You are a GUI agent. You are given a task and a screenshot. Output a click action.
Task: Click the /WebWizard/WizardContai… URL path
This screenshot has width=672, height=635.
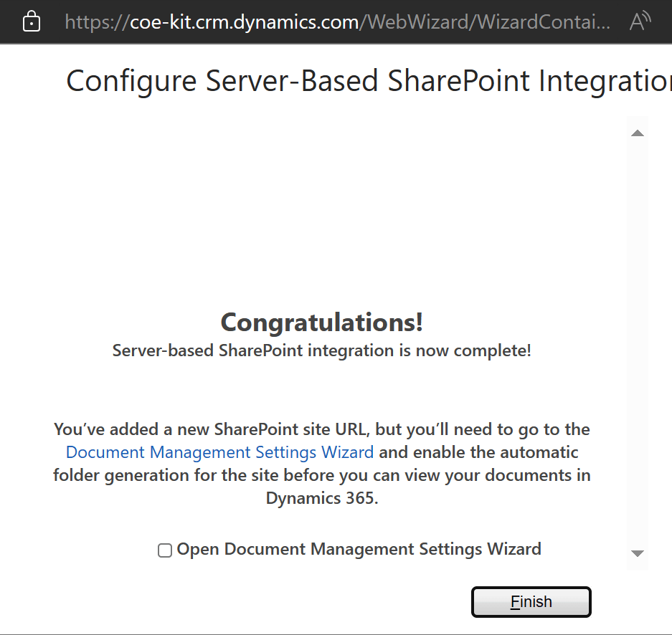coord(488,22)
